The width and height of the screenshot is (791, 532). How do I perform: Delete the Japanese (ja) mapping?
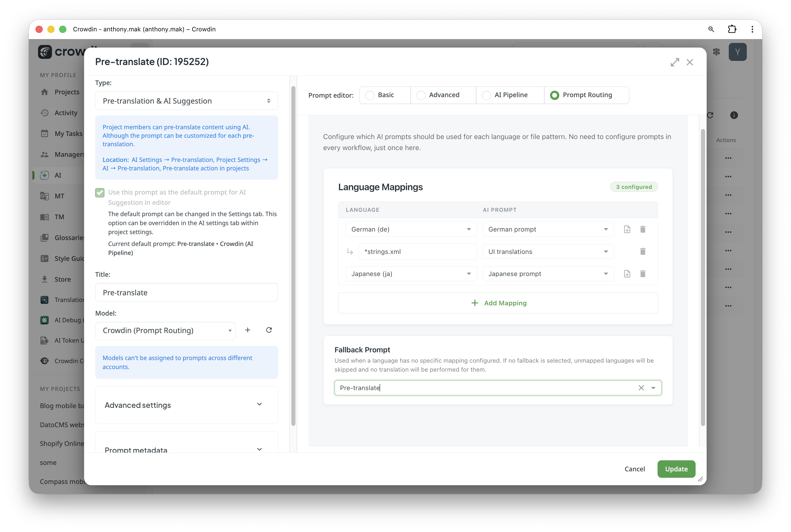coord(642,274)
